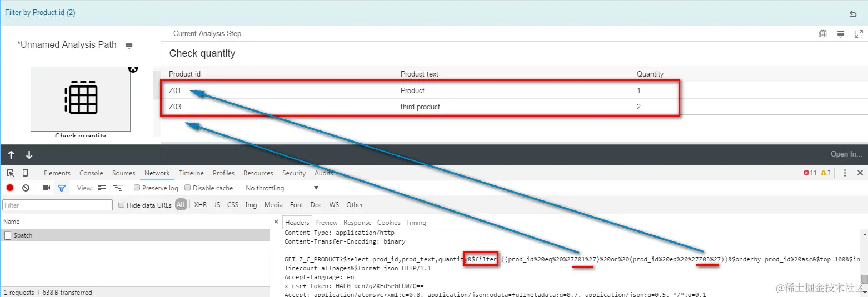Move step down with the down arrow

pos(29,155)
